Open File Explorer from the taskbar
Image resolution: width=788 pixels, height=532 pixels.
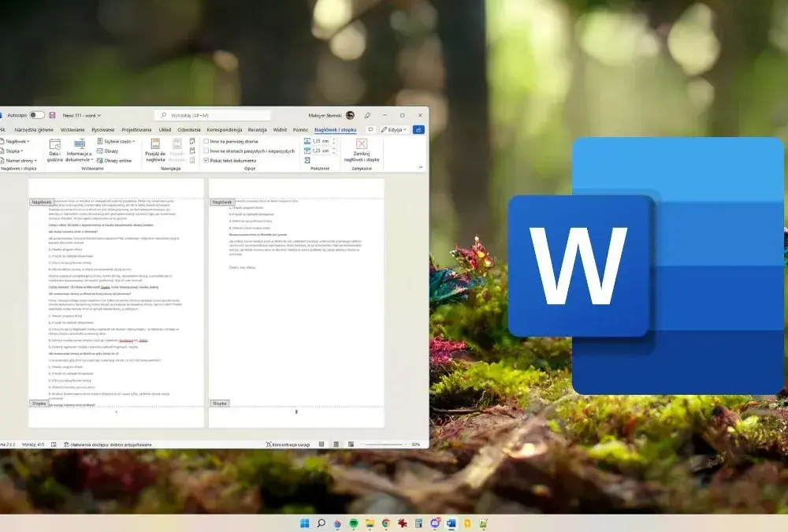click(370, 523)
